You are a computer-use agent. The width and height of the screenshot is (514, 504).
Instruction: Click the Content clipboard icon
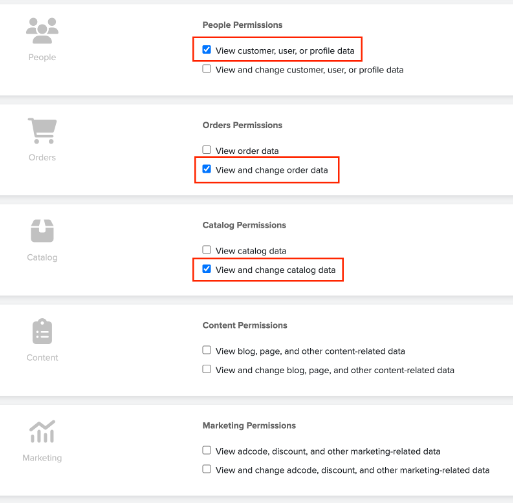[42, 331]
